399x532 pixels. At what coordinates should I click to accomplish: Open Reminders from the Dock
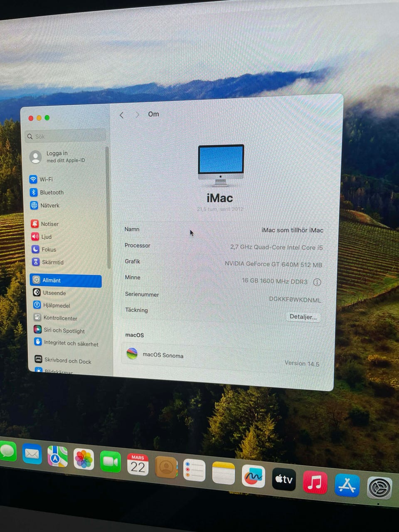pos(194,470)
